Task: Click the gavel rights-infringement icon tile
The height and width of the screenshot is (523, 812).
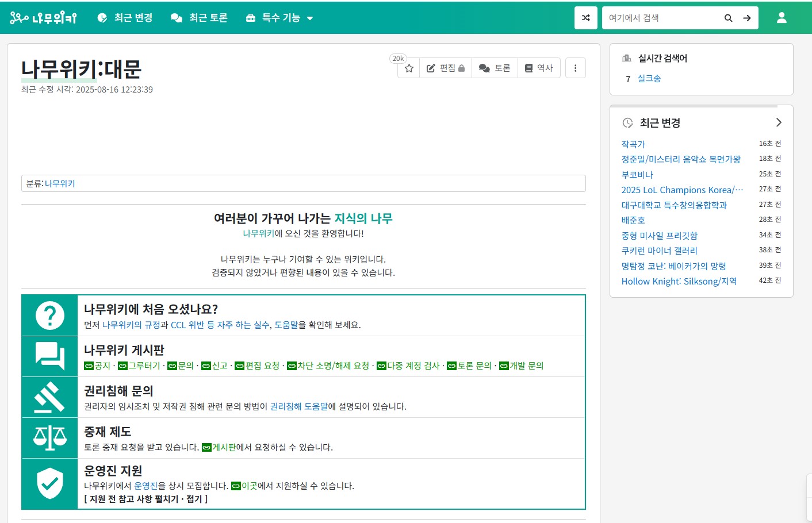Action: click(50, 397)
